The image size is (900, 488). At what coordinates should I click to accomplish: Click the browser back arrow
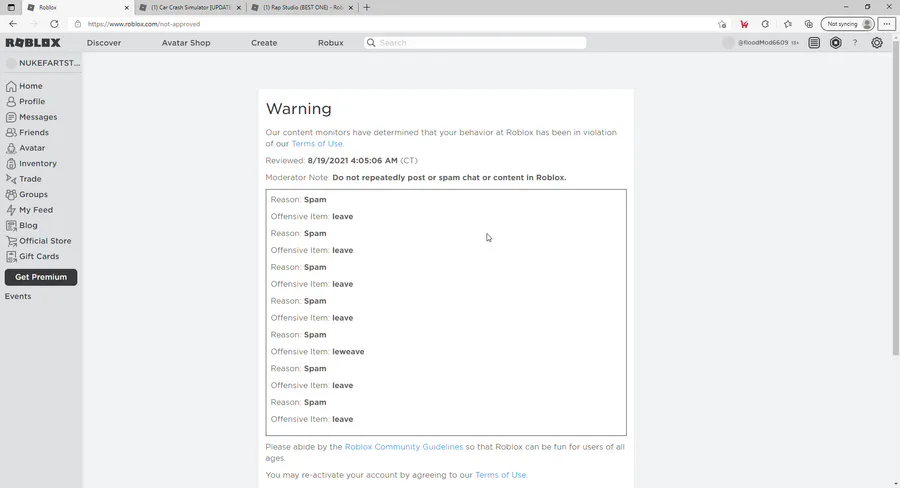click(13, 24)
